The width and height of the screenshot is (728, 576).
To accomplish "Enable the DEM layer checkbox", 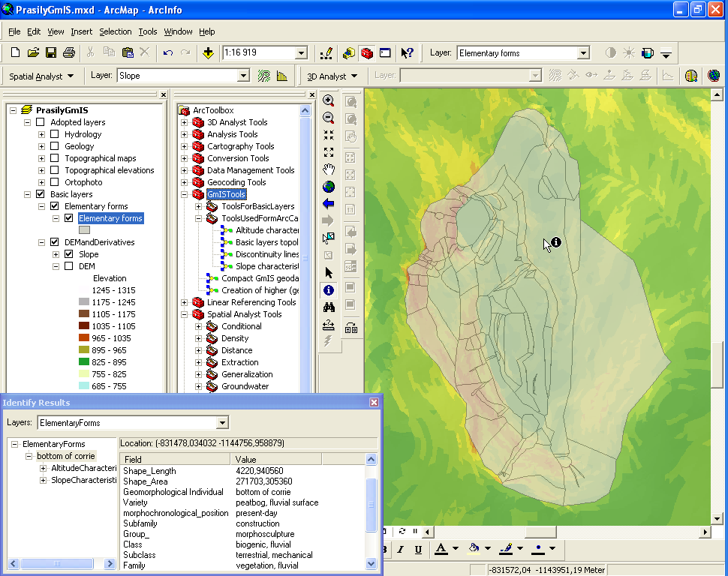I will pyautogui.click(x=69, y=266).
